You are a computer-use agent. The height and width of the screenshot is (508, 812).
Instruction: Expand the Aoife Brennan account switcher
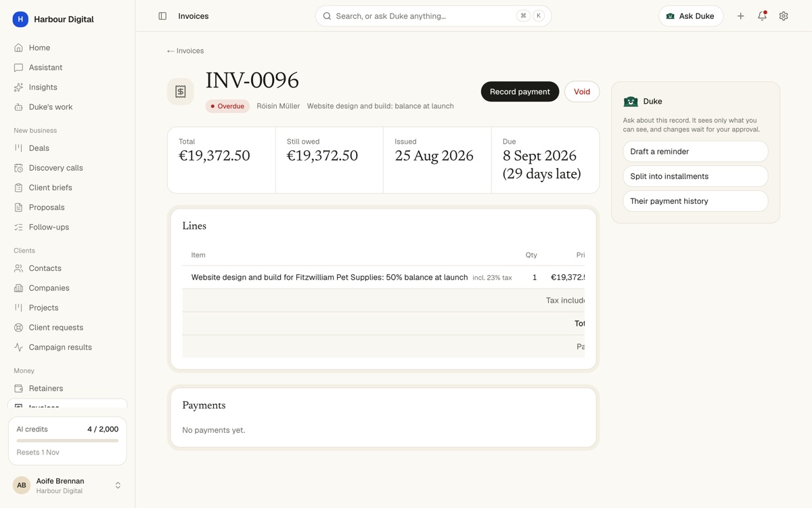(118, 486)
